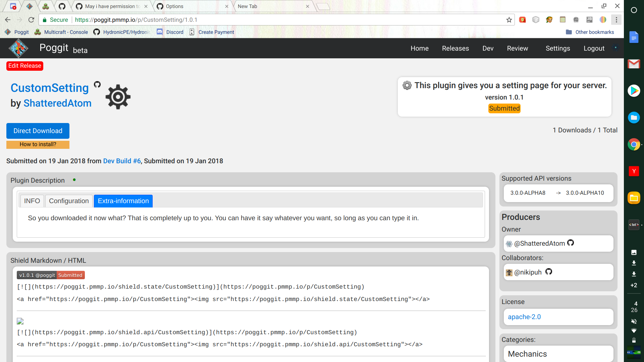Open the Dev Build #6 link
Viewport: 644px width, 362px height.
121,161
